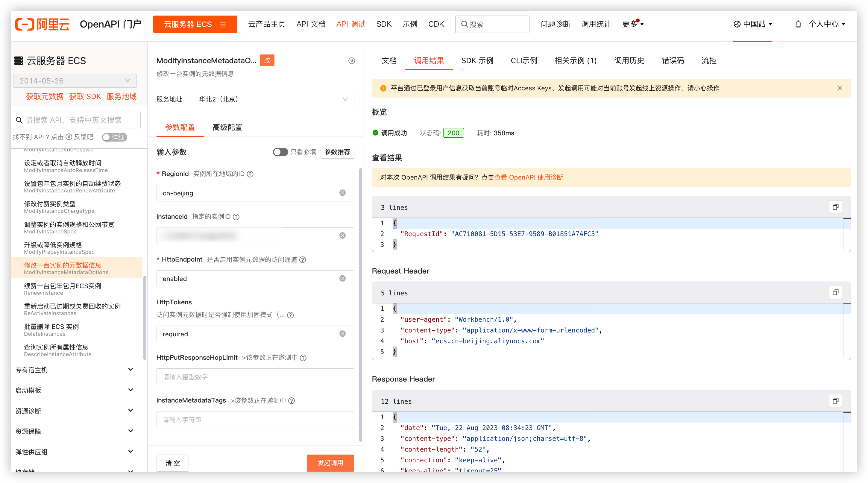Open the 个人中心 dropdown
Image resolution: width=868 pixels, height=483 pixels.
827,24
